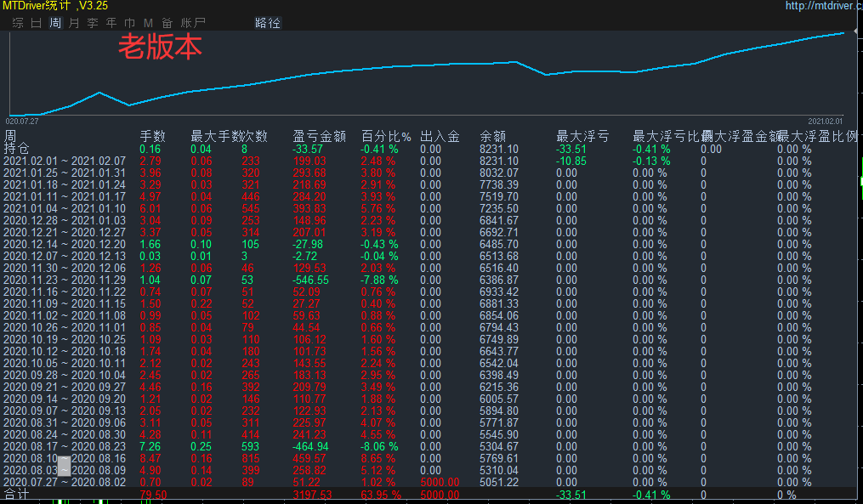This screenshot has width=863, height=504.
Task: Select row 2020.12.07 ~ 2020.12.13
Action: pos(65,257)
